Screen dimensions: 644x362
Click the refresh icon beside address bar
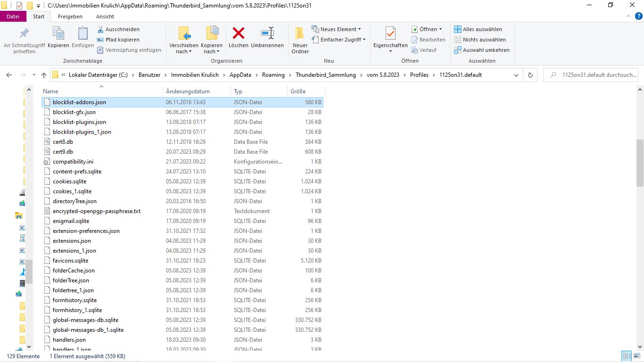coord(530,75)
